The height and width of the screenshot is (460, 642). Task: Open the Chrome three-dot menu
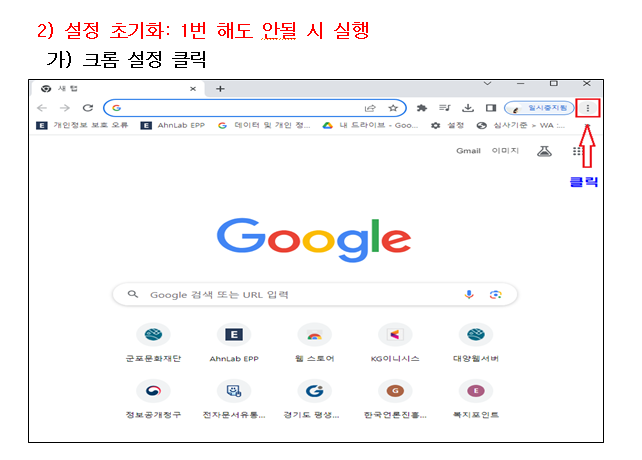click(588, 108)
